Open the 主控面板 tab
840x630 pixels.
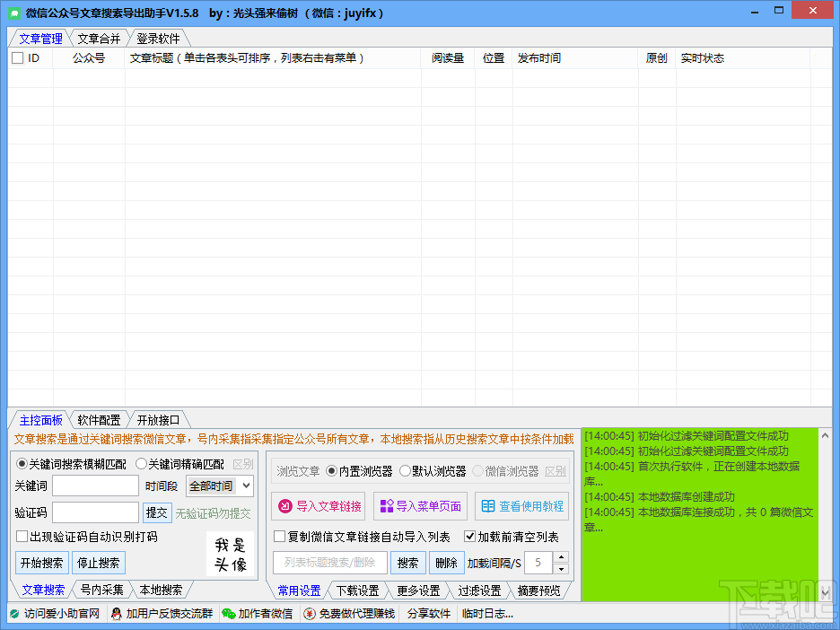pos(40,420)
